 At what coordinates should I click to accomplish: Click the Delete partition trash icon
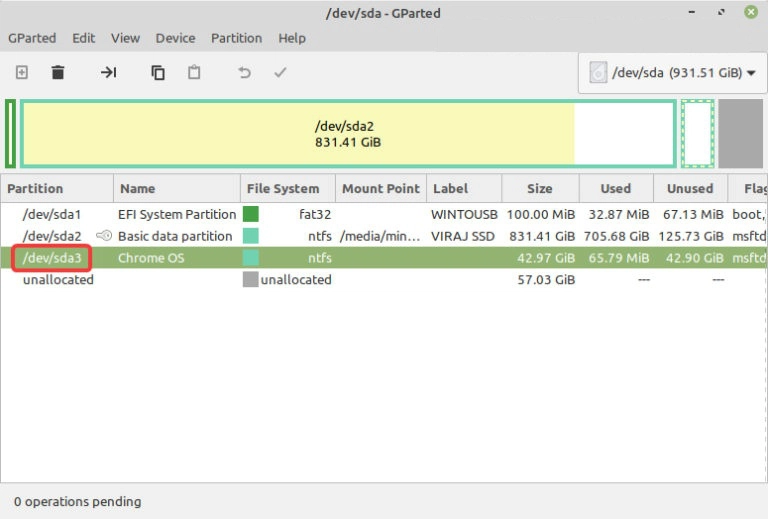58,73
